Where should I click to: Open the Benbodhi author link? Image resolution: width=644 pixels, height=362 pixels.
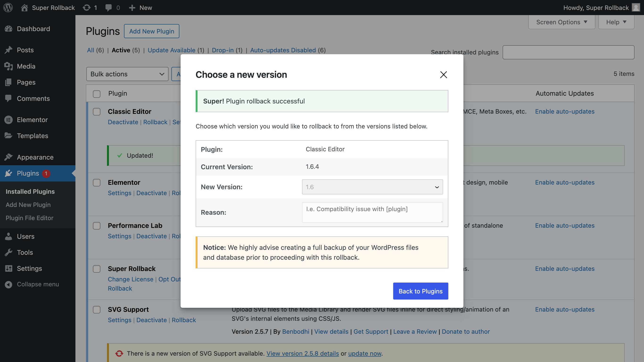pos(296,332)
